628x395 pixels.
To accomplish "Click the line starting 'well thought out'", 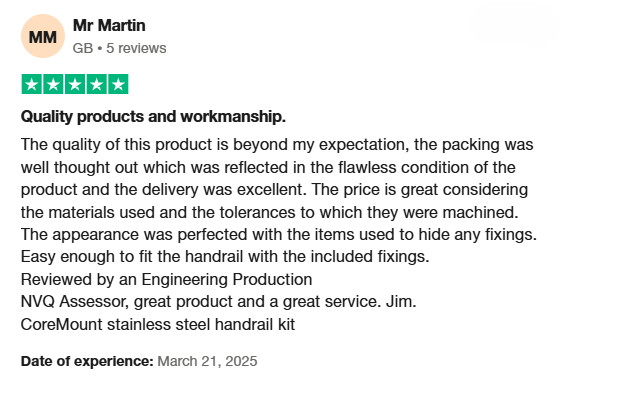I will (268, 167).
